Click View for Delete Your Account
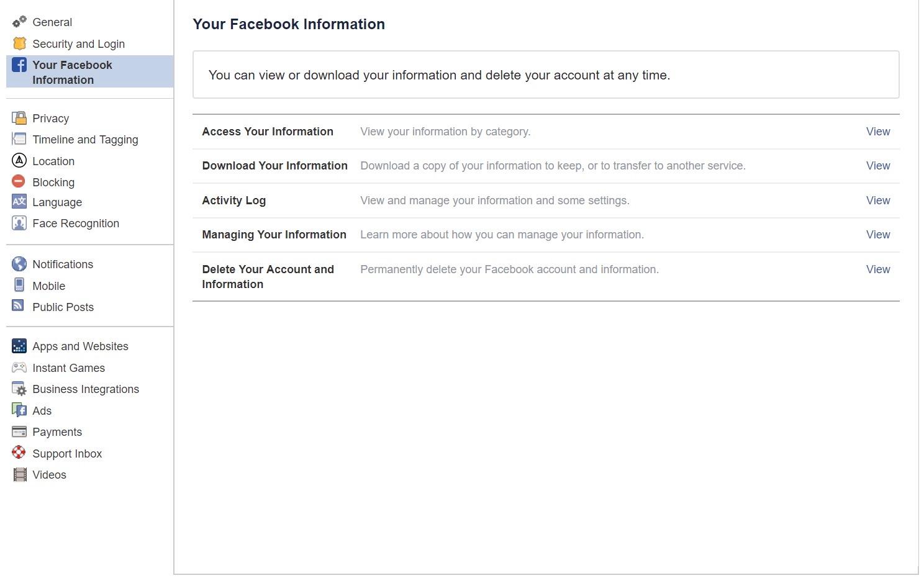Viewport: 924px width, 578px height. [877, 269]
